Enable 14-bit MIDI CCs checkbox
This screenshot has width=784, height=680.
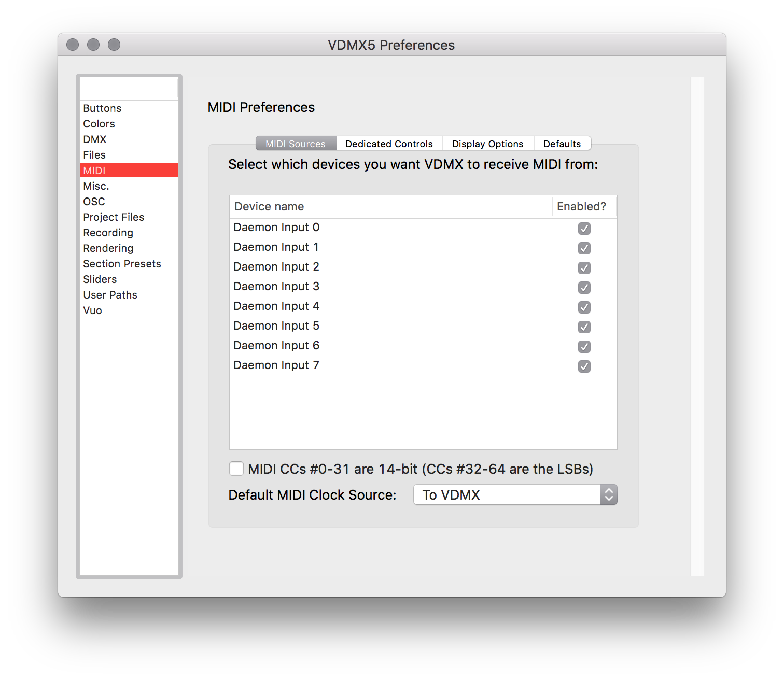pyautogui.click(x=236, y=469)
